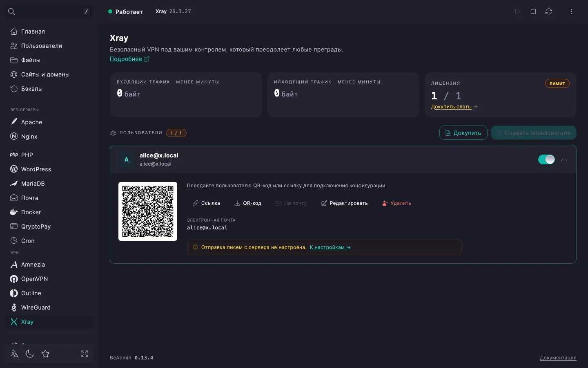Click Работает status indicator
Viewport: 588px width, 368px height.
tap(125, 11)
